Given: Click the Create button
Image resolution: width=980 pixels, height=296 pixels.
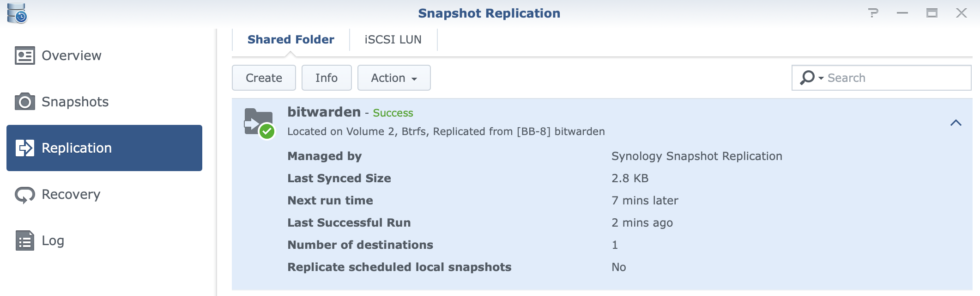Looking at the screenshot, I should coord(264,78).
